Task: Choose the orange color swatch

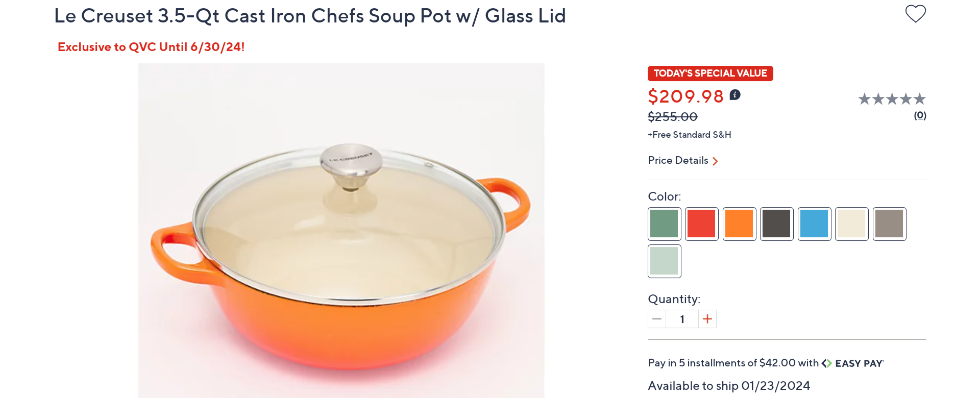Action: [x=739, y=224]
